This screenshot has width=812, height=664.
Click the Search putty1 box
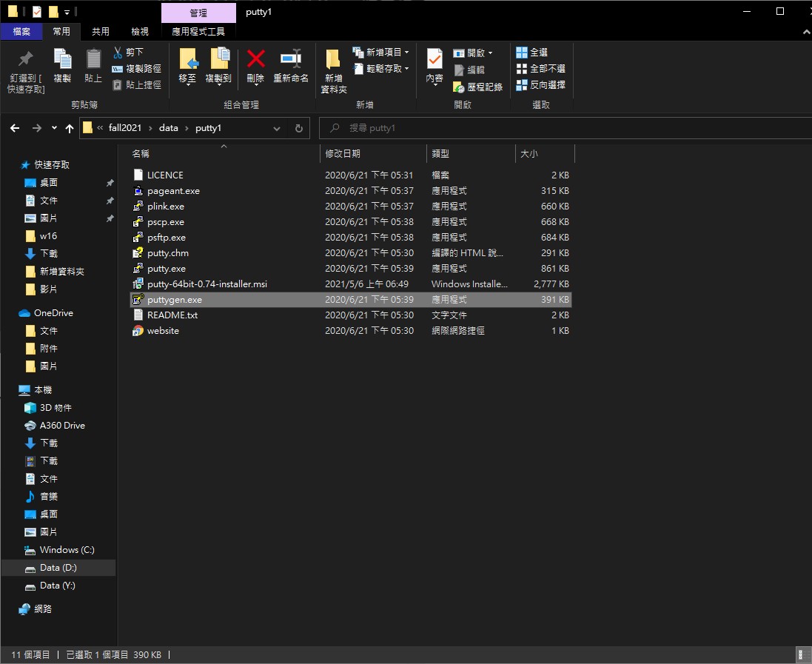pos(565,128)
